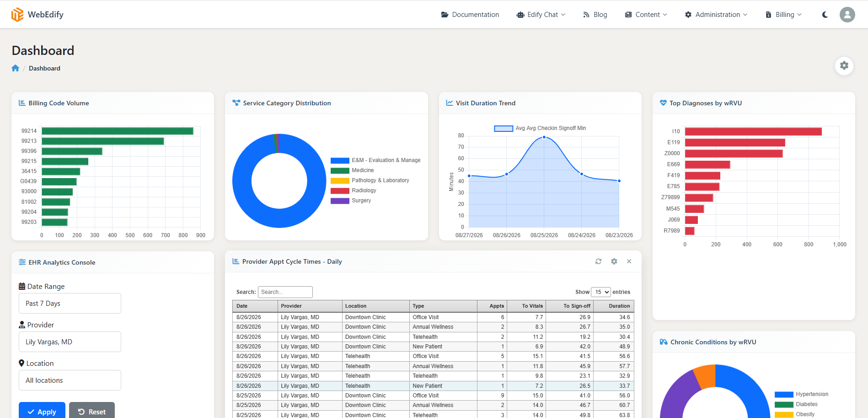Sort table by Duration column
868x418 pixels.
pos(614,306)
